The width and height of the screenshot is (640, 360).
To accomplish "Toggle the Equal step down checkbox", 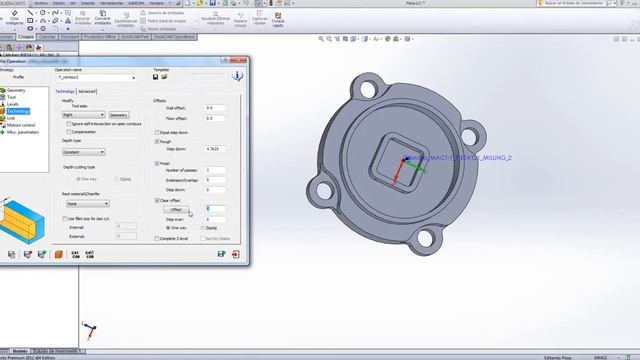I will [157, 132].
